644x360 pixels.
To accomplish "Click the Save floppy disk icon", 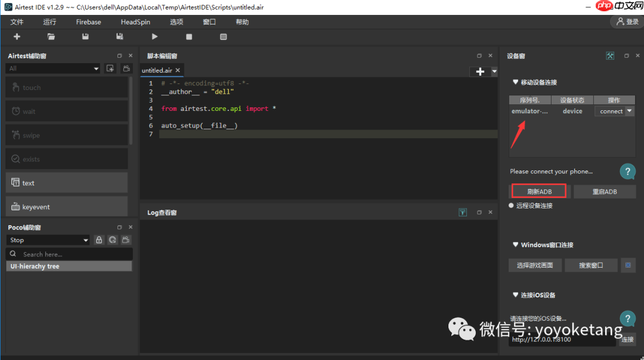I will pyautogui.click(x=85, y=37).
